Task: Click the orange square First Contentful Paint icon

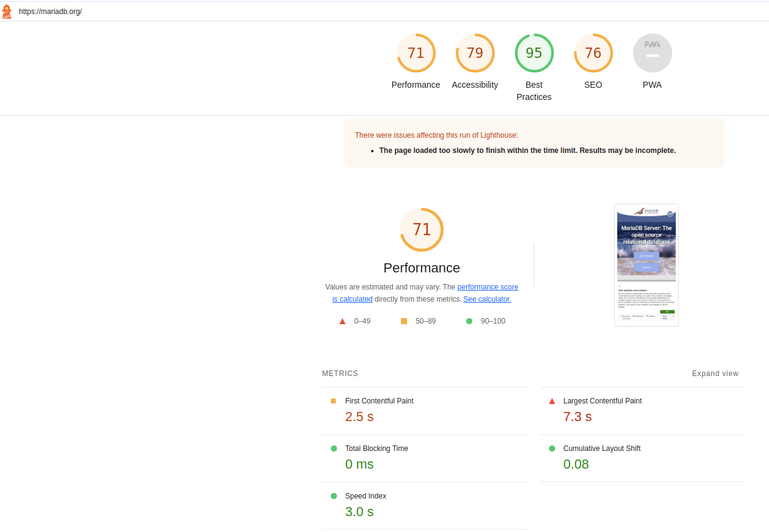Action: click(x=333, y=401)
